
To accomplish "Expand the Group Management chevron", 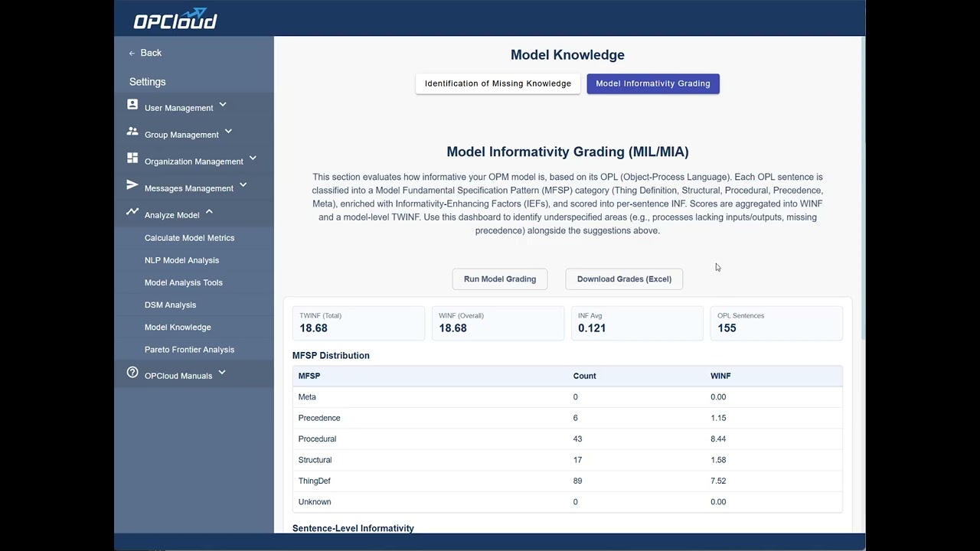I will tap(228, 132).
